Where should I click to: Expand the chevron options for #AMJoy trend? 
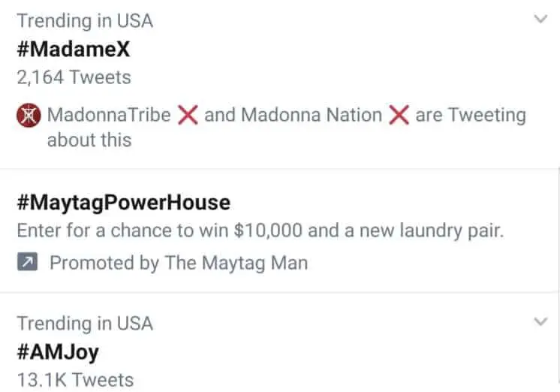540,322
